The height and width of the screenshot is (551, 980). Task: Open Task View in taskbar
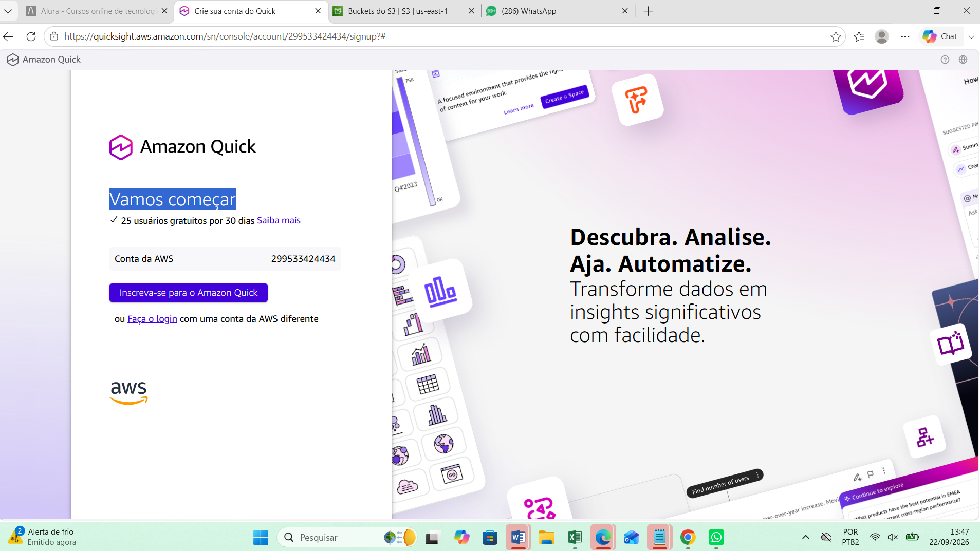[433, 538]
